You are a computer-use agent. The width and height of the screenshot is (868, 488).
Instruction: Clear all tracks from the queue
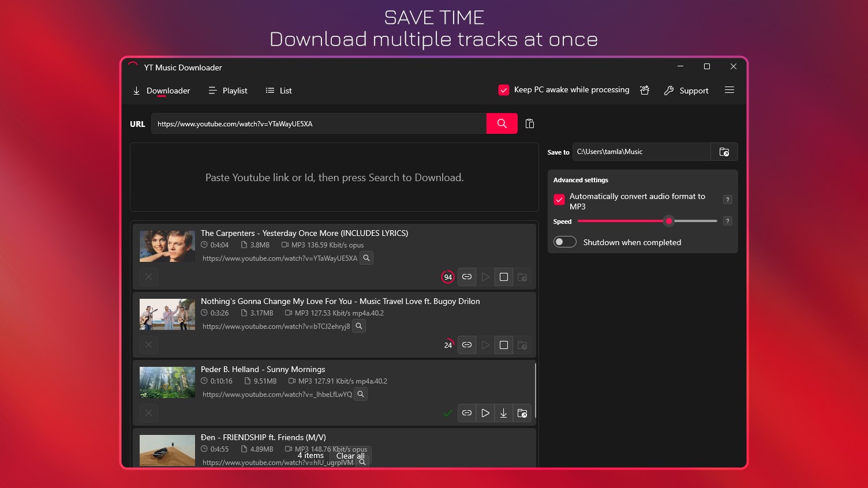pos(350,456)
